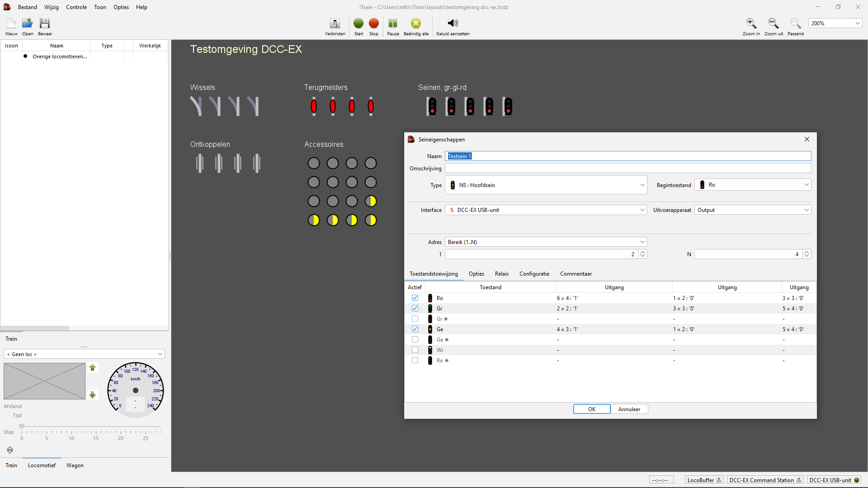Click the Pauze toolbar icon
This screenshot has height=488, width=868.
click(393, 23)
